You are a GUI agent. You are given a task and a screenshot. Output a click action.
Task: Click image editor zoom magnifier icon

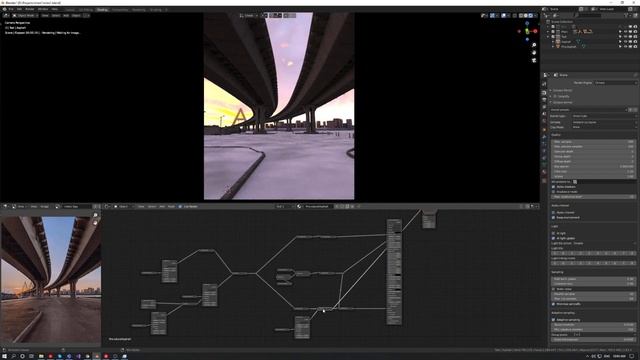tap(96, 215)
